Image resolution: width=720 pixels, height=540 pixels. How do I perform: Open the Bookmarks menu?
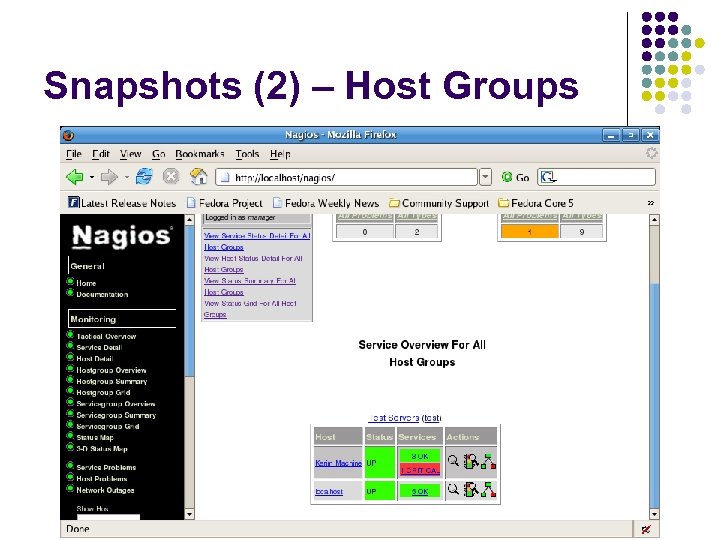pos(200,154)
